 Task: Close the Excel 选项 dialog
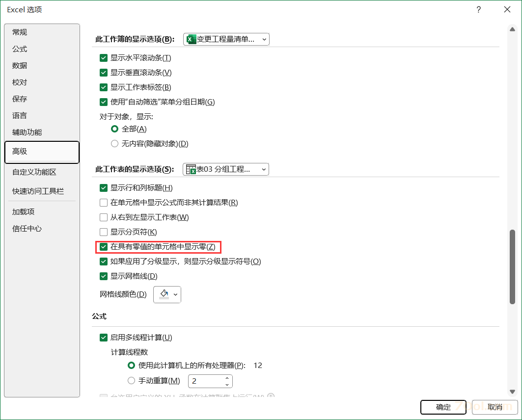pyautogui.click(x=507, y=10)
